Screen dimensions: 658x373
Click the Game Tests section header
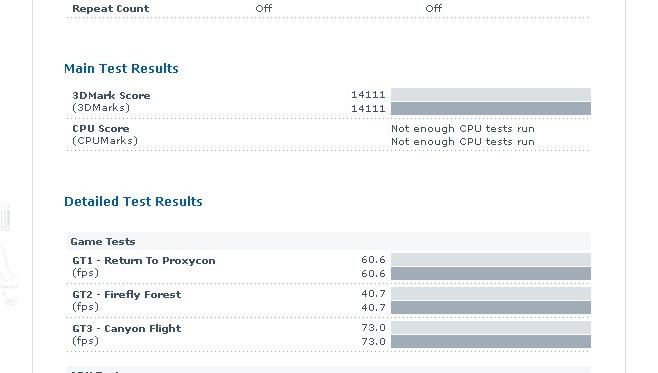coord(328,242)
